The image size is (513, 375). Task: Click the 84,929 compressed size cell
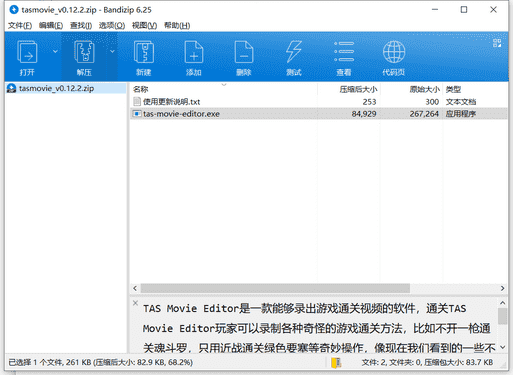click(x=364, y=114)
